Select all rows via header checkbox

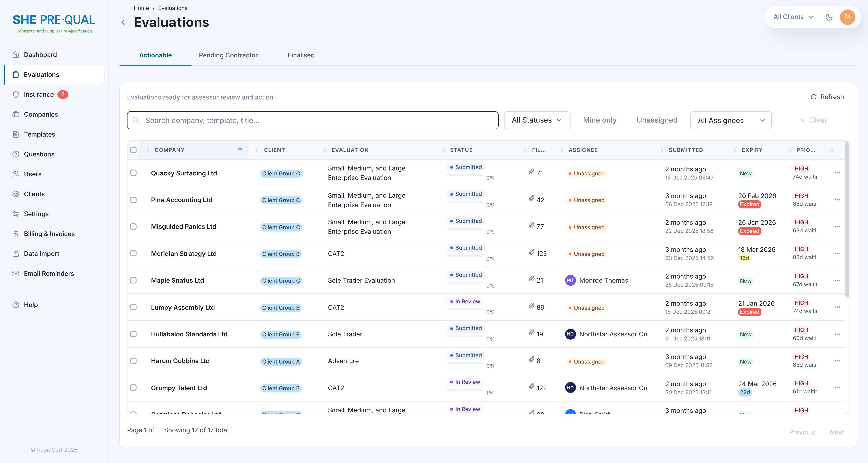(x=133, y=150)
